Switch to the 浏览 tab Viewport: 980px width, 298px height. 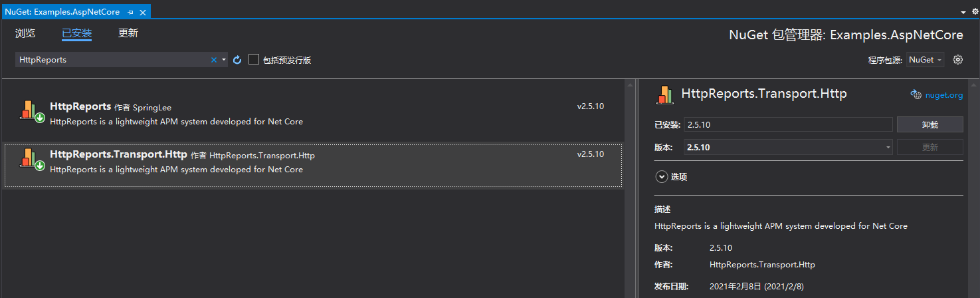pos(25,33)
